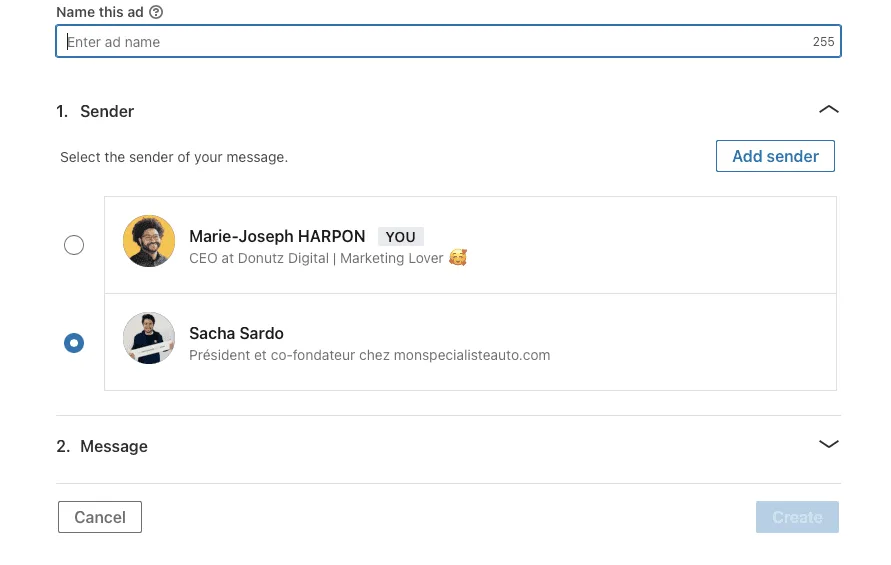Click Marie-Joseph HARPON profile photo
This screenshot has height=565, width=891.
click(x=149, y=241)
